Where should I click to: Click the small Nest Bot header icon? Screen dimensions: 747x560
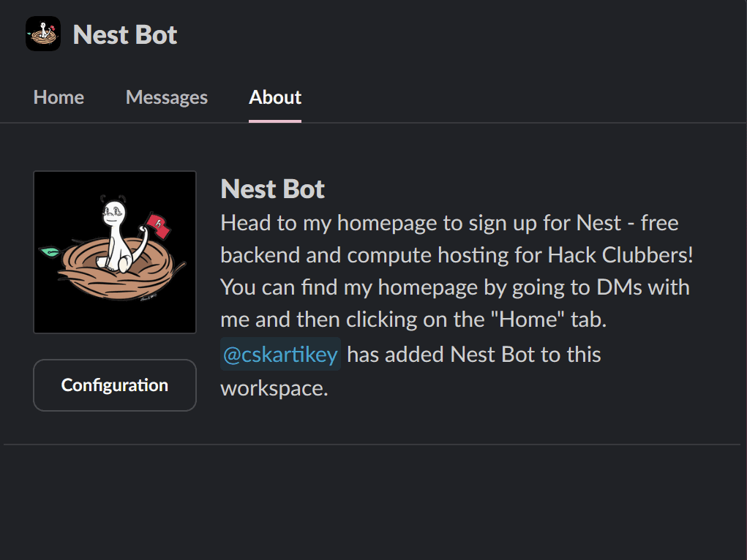coord(43,34)
